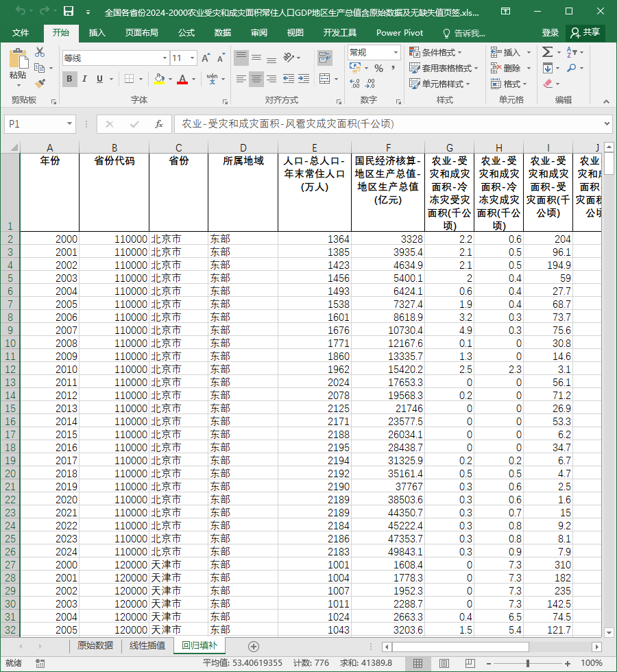
Task: Open the 数据 ribbon tab
Action: pos(223,33)
